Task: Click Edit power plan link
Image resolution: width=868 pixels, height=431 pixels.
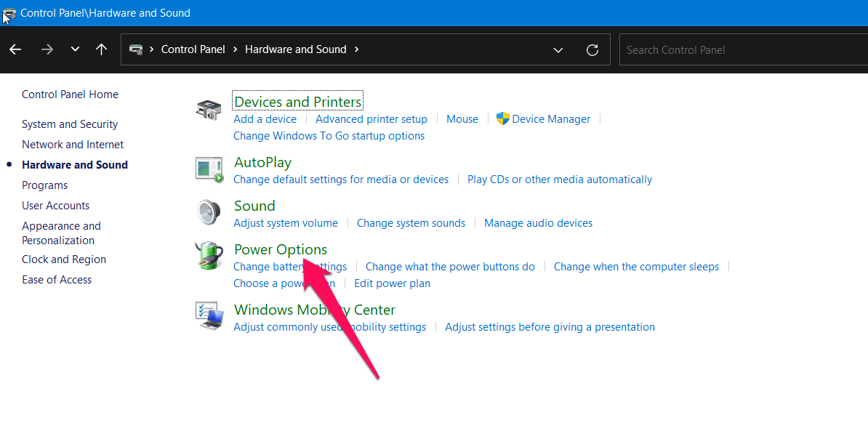Action: pos(392,283)
